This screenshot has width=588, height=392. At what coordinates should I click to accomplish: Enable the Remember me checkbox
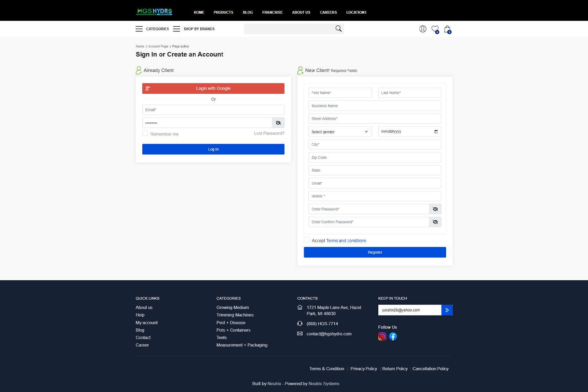[x=145, y=133]
